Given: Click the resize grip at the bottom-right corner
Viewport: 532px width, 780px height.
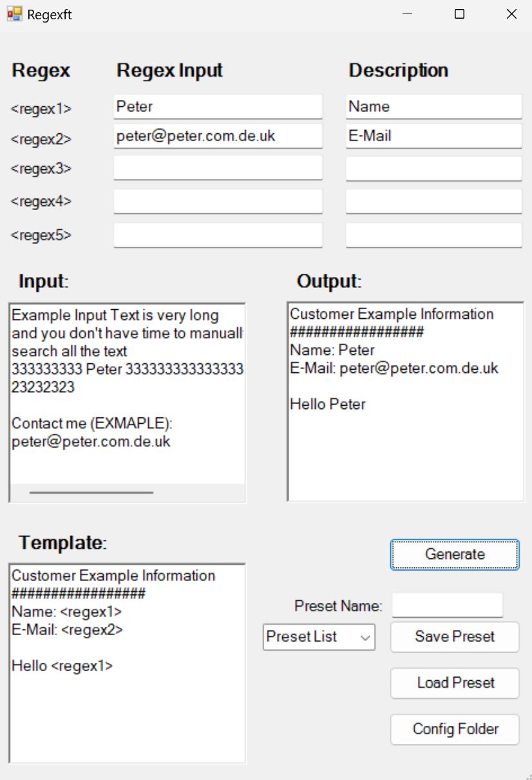Looking at the screenshot, I should 528,776.
